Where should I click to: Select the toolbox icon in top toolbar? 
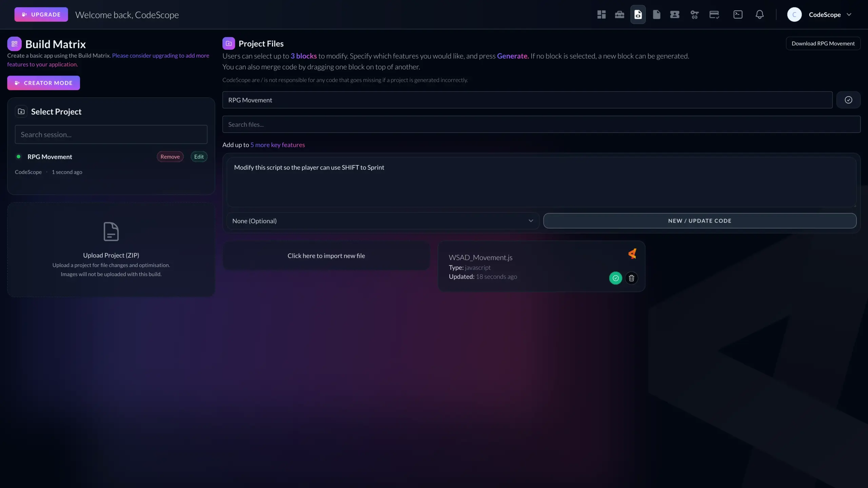tap(619, 14)
